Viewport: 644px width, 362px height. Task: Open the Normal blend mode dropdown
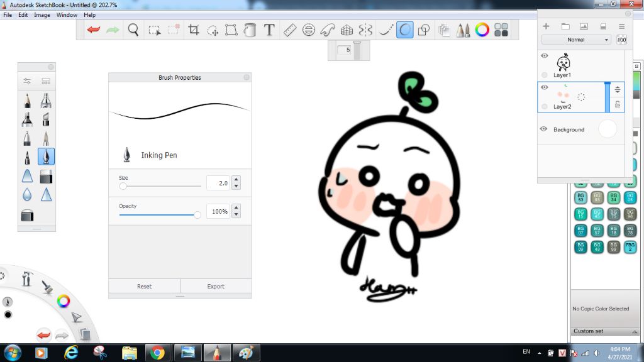pyautogui.click(x=576, y=40)
